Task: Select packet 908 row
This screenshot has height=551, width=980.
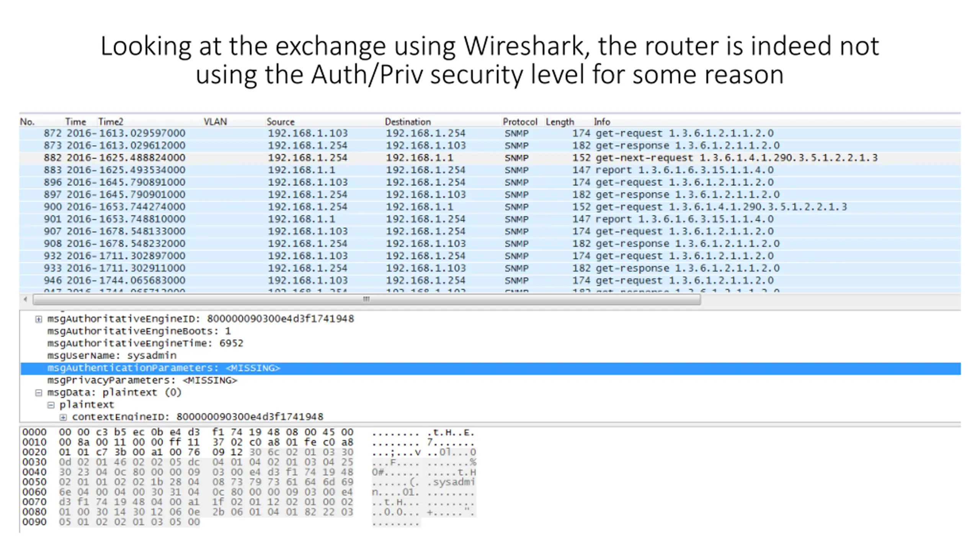Action: coord(490,244)
